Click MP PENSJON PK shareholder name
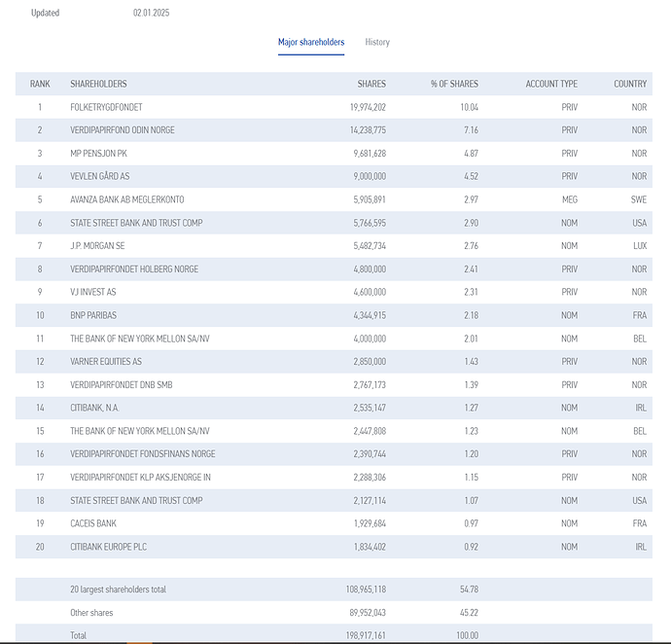This screenshot has height=644, width=671. pyautogui.click(x=98, y=154)
